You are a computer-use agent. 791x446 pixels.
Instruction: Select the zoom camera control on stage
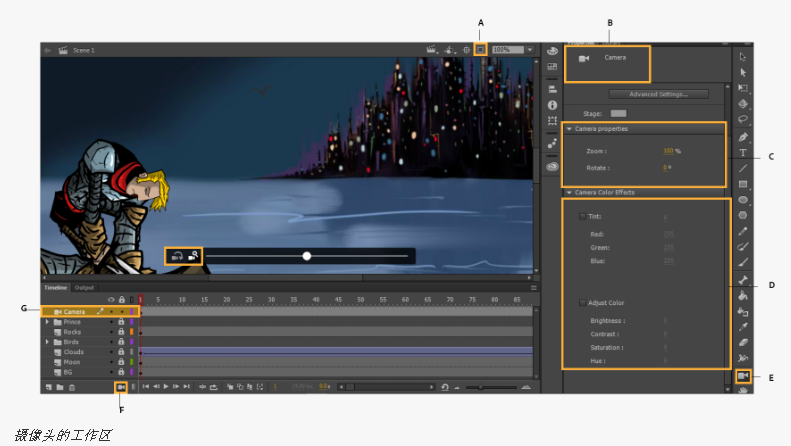pos(193,256)
